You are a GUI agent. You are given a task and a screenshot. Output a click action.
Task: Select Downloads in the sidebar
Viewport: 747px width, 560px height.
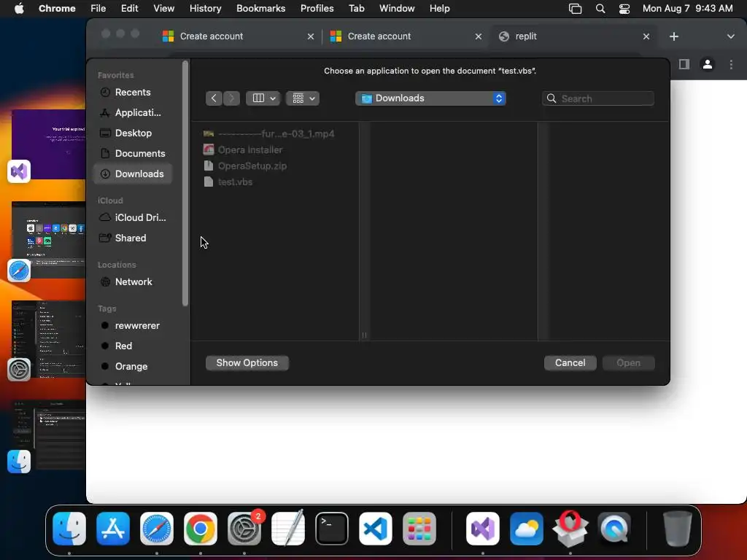(x=133, y=174)
